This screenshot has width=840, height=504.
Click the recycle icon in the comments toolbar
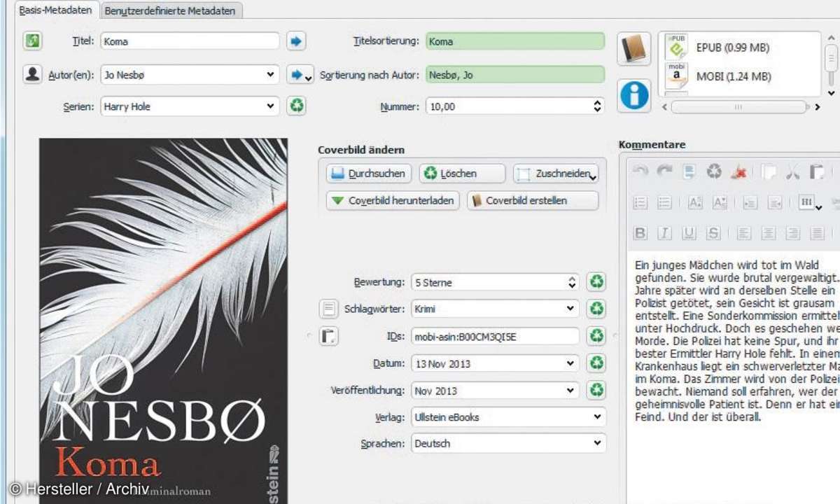pos(714,172)
